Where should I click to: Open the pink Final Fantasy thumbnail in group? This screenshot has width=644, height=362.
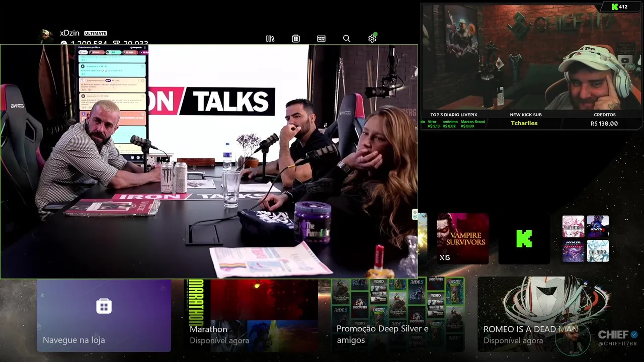click(573, 226)
